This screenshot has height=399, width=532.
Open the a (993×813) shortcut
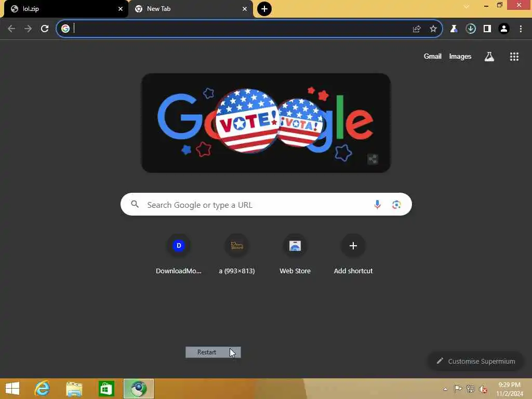tap(237, 255)
